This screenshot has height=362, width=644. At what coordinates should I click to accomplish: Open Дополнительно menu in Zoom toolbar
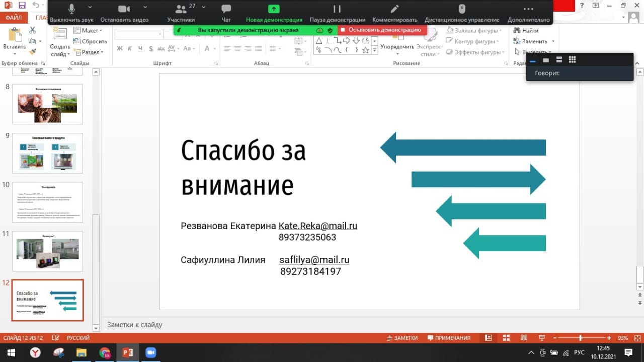(528, 9)
